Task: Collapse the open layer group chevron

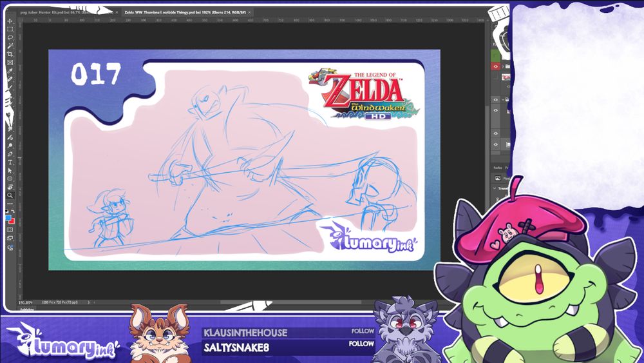Action: pyautogui.click(x=503, y=99)
